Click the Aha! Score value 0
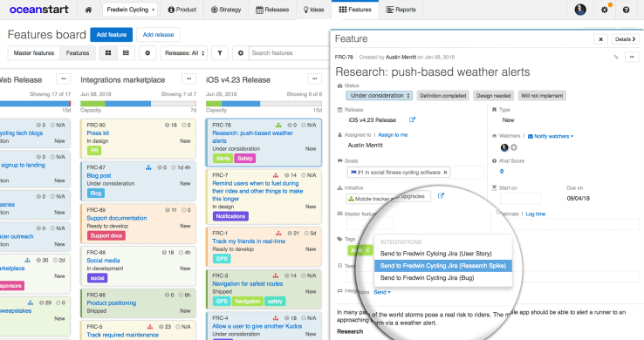 point(502,172)
